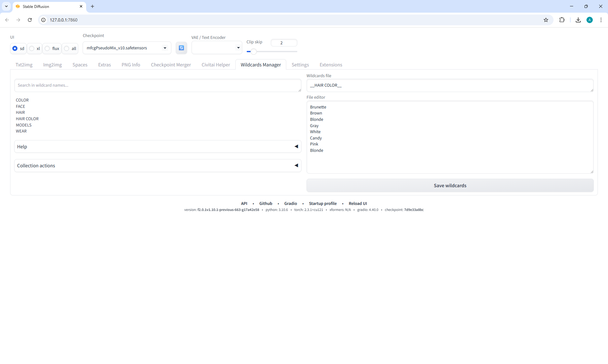The image size is (608, 364).
Task: Open a new browser tab
Action: click(92, 6)
